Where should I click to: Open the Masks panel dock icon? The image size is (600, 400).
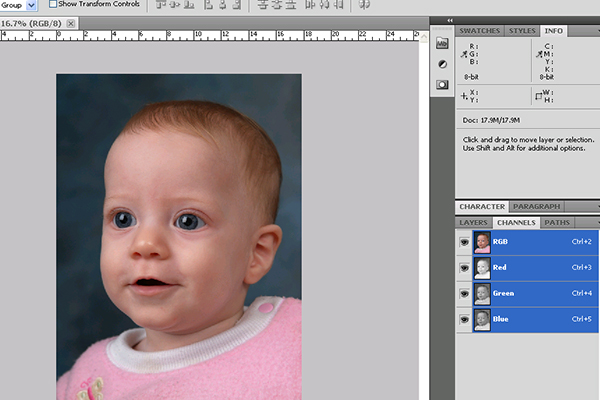[x=442, y=85]
